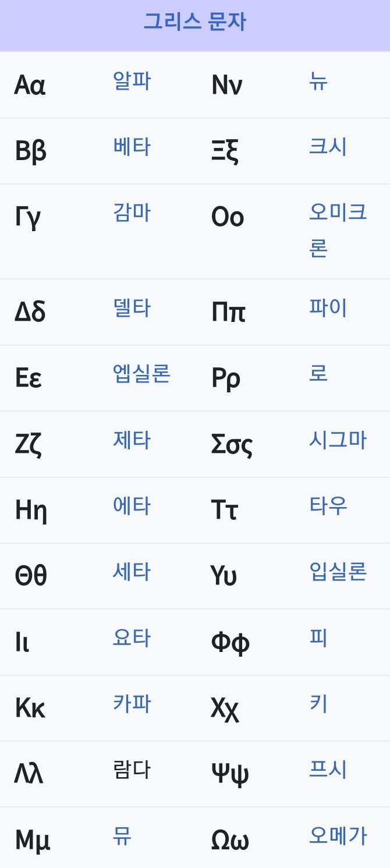Go to the 제타 link
390x868 pixels.
click(x=132, y=440)
